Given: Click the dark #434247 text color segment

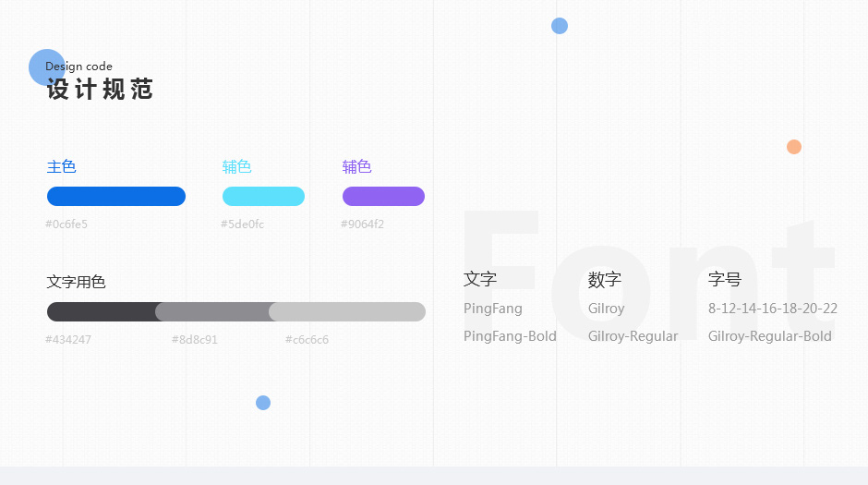Looking at the screenshot, I should coord(102,311).
